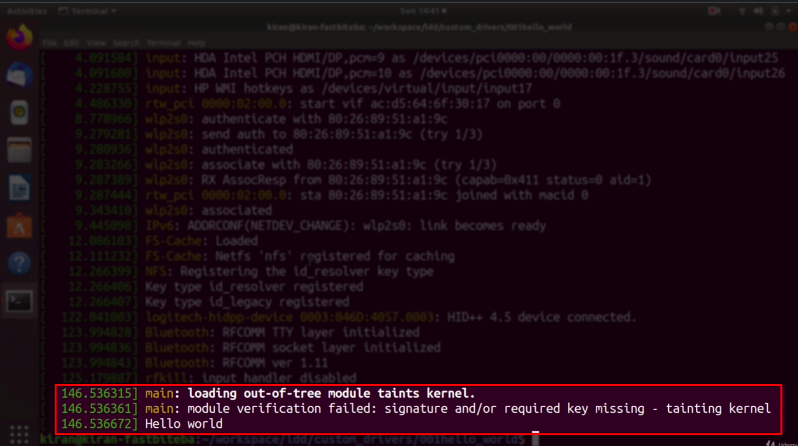The width and height of the screenshot is (798, 446).
Task: Click 'Key type id_legacy registered' line
Action: tap(247, 301)
